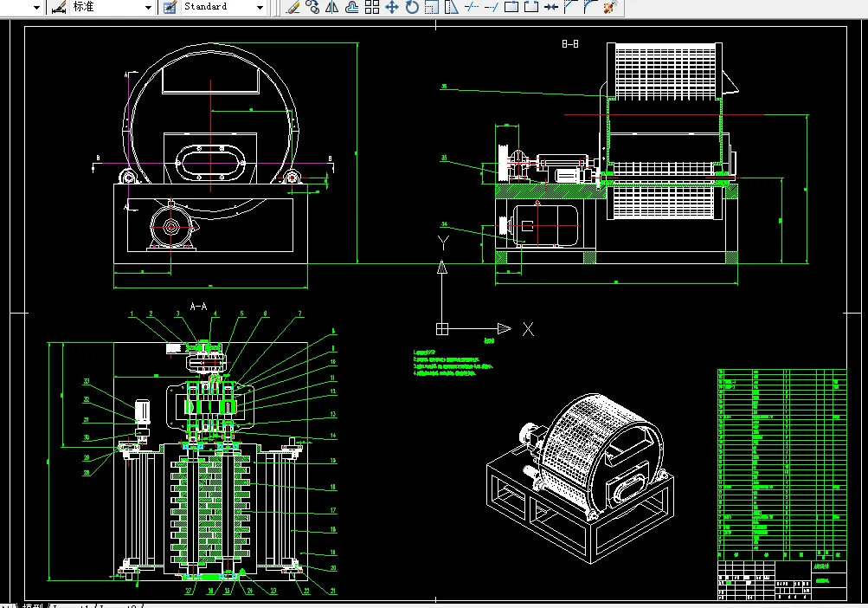Select the Chamfer tool

(x=570, y=7)
